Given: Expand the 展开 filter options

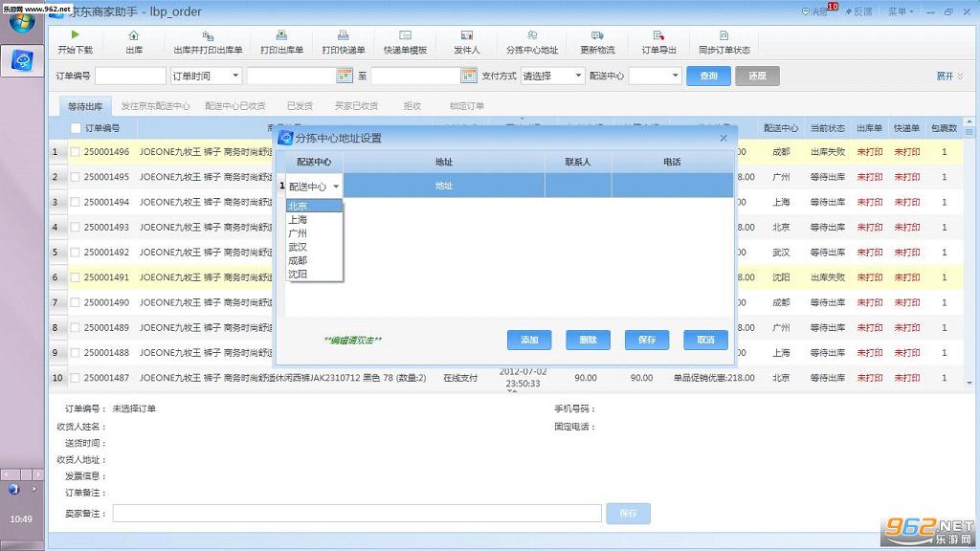Looking at the screenshot, I should (x=949, y=76).
